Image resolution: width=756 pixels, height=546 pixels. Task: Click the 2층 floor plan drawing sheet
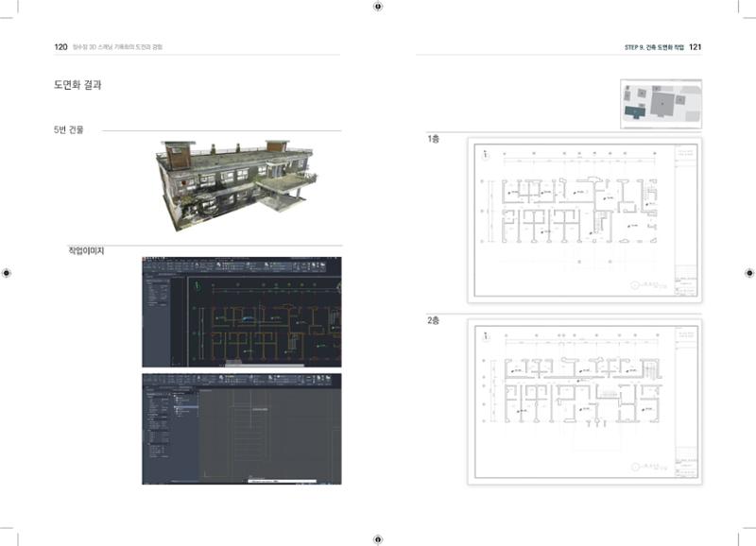pyautogui.click(x=585, y=401)
